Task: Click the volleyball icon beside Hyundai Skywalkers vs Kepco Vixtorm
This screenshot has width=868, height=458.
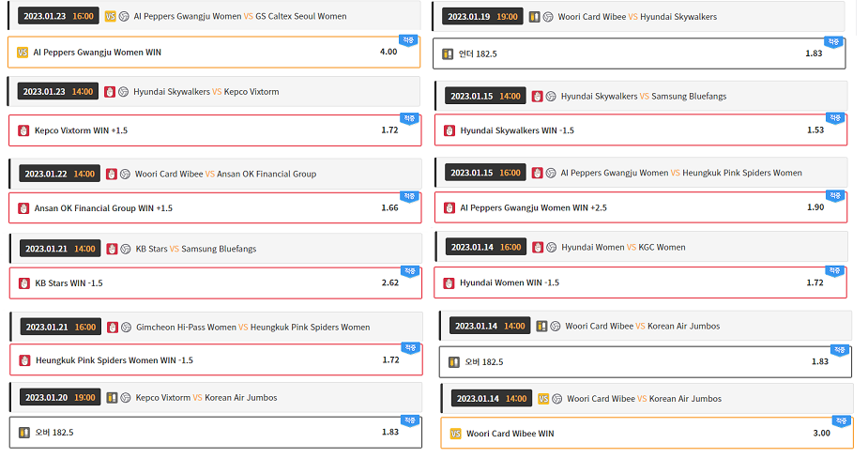Action: click(124, 92)
